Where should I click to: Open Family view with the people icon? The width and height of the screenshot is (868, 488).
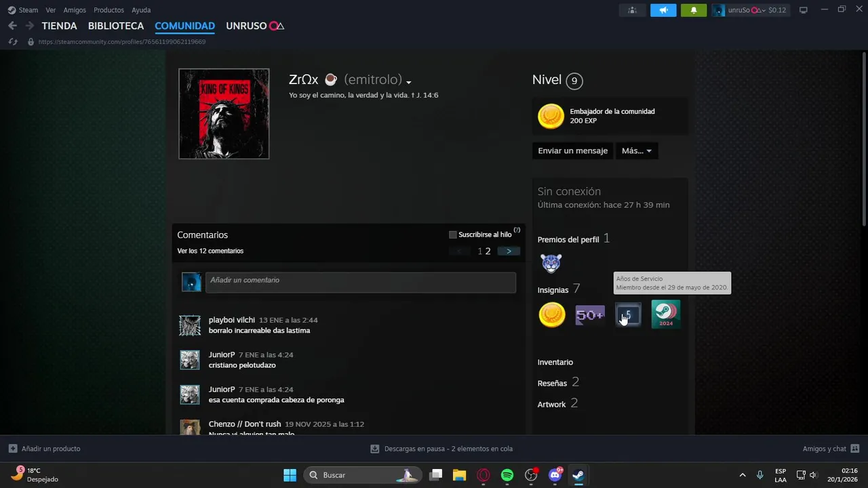(632, 10)
